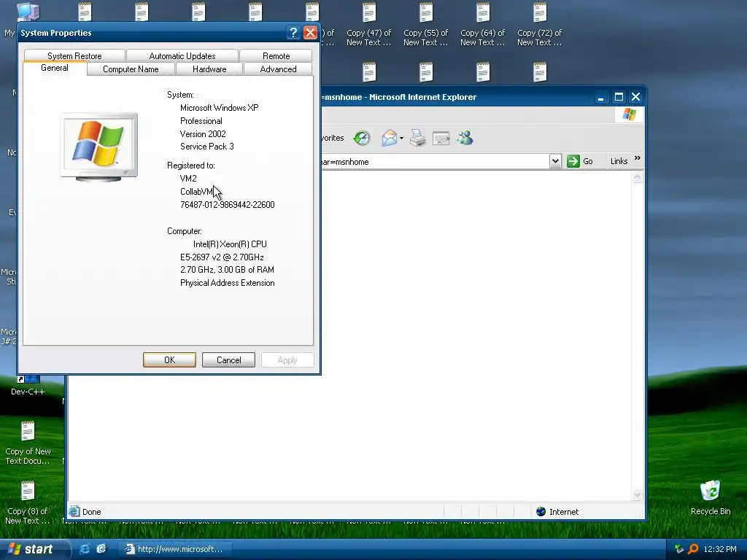This screenshot has width=747, height=560.
Task: Open the Advanced tab
Action: pyautogui.click(x=278, y=69)
